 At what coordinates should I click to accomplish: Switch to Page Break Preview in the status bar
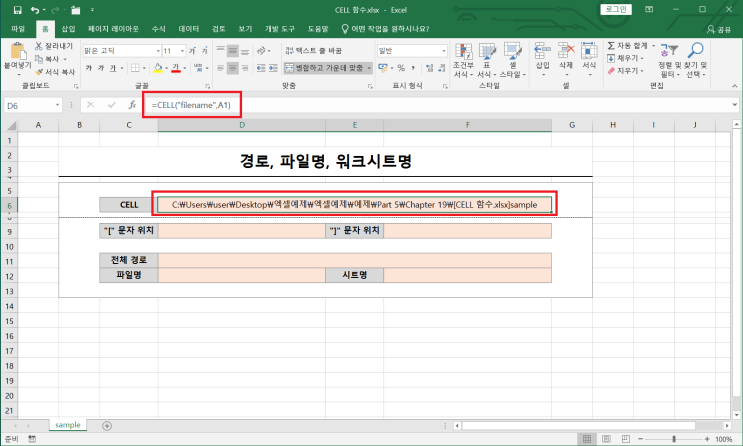point(625,439)
